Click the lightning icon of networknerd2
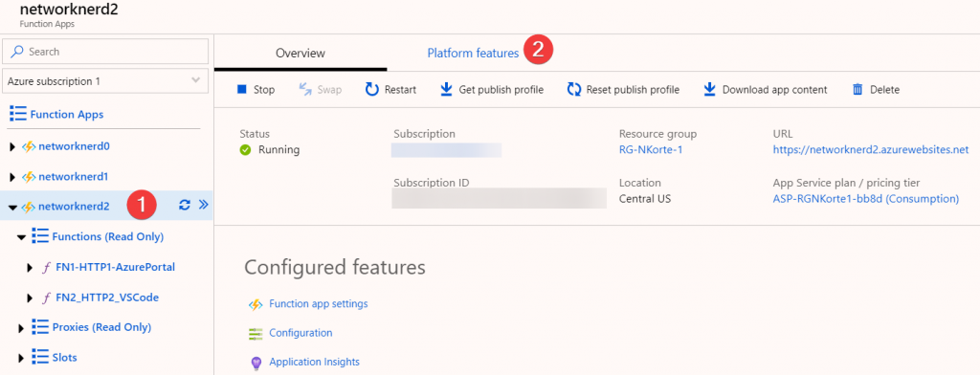Image resolution: width=980 pixels, height=375 pixels. [29, 207]
